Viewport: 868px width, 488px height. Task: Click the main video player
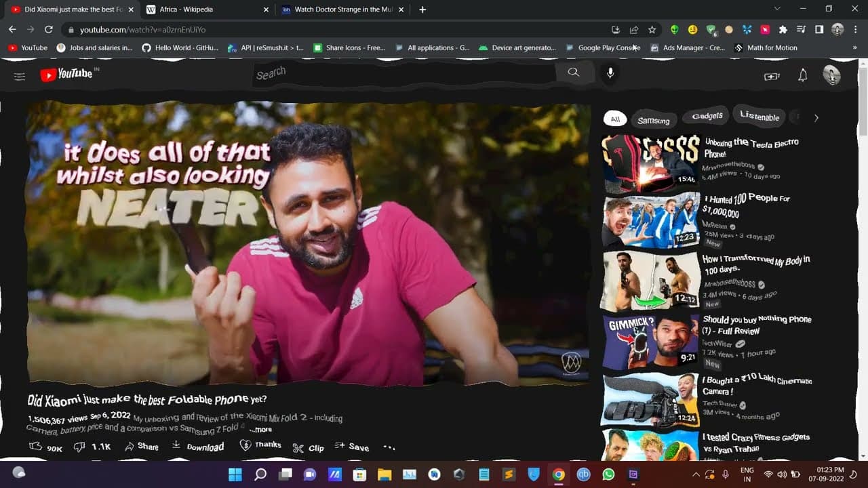pos(308,244)
